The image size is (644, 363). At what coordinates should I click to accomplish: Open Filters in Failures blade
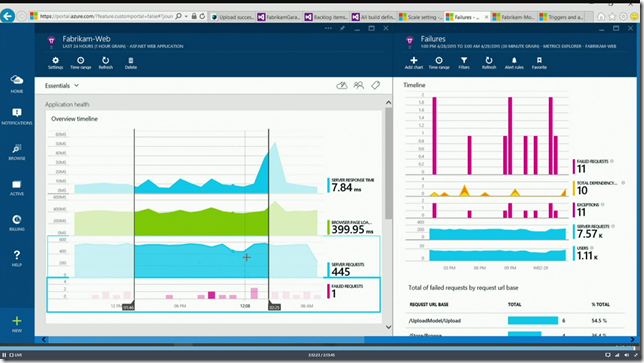tap(464, 63)
